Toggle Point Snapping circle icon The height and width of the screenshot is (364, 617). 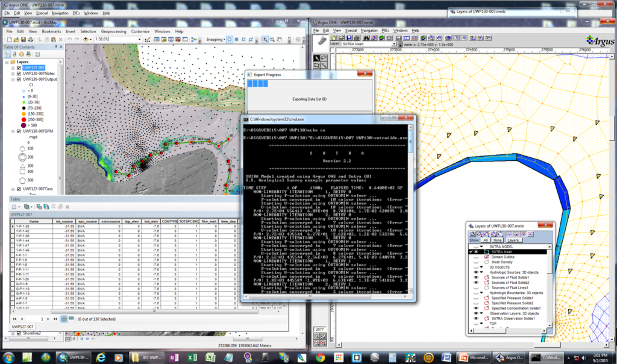click(x=230, y=39)
